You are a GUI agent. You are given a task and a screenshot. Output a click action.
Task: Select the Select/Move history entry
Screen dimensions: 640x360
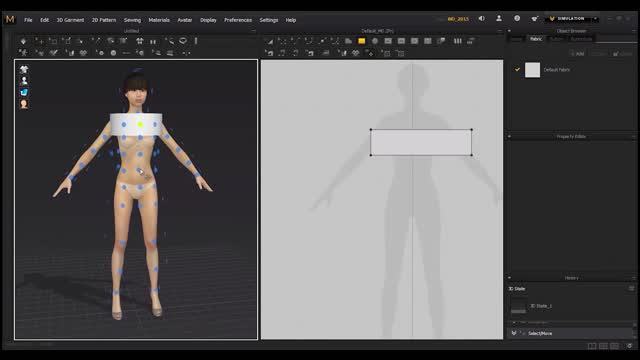571,333
